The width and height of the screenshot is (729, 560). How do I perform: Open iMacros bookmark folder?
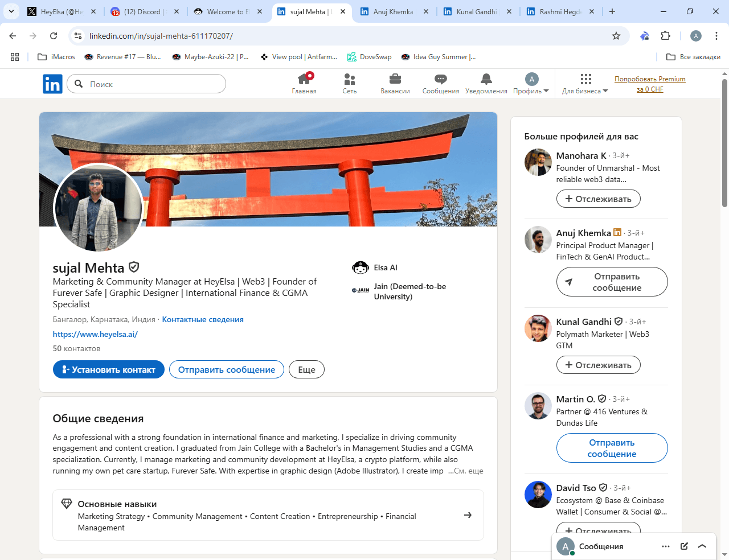[x=56, y=57]
